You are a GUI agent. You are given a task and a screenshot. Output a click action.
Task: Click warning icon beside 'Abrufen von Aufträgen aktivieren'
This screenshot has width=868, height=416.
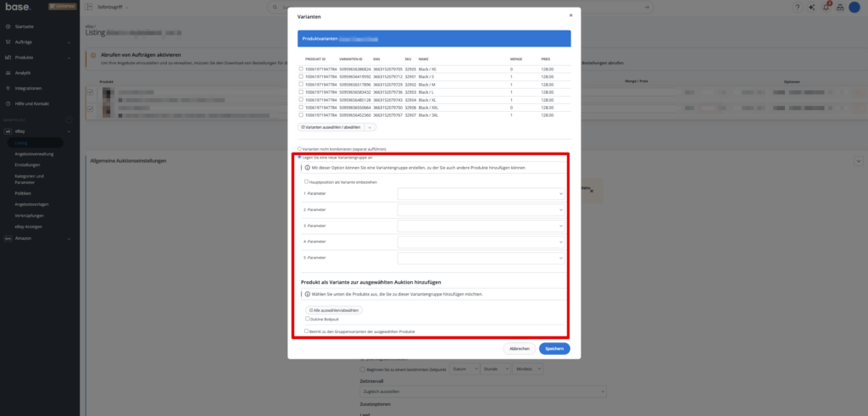pyautogui.click(x=93, y=56)
